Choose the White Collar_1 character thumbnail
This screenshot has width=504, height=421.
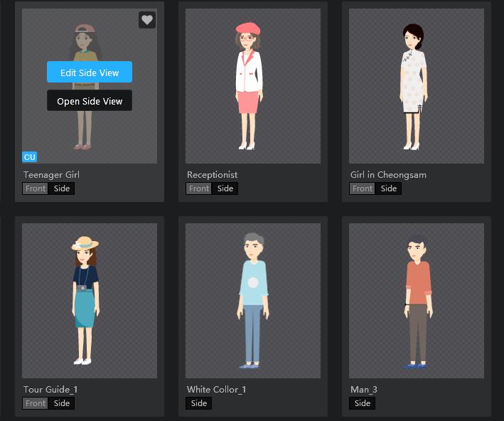tap(253, 301)
